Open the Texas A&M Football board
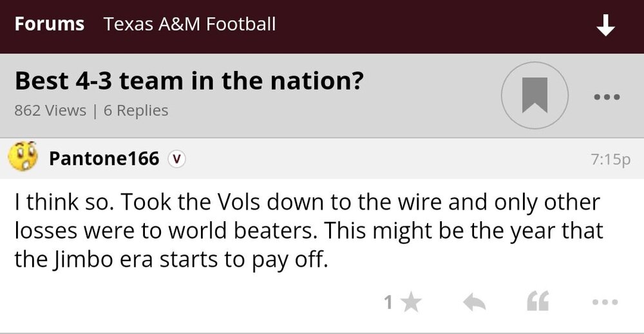644x334 pixels. coord(189,25)
